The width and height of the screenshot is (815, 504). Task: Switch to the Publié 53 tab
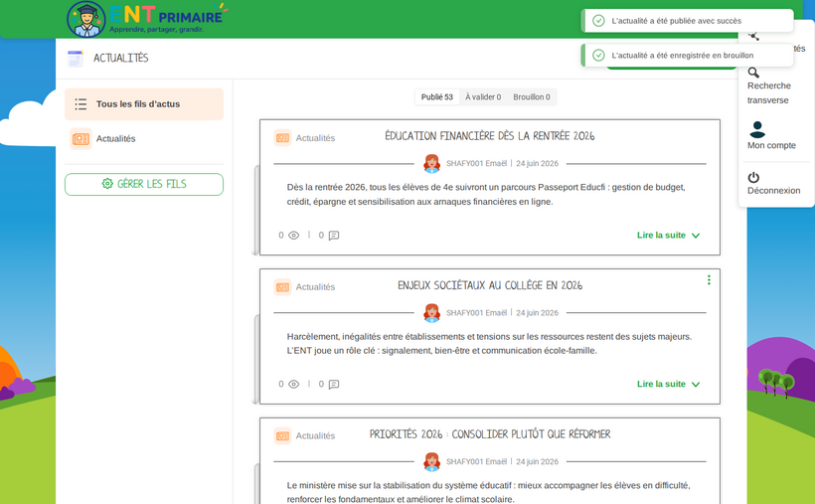pos(436,97)
